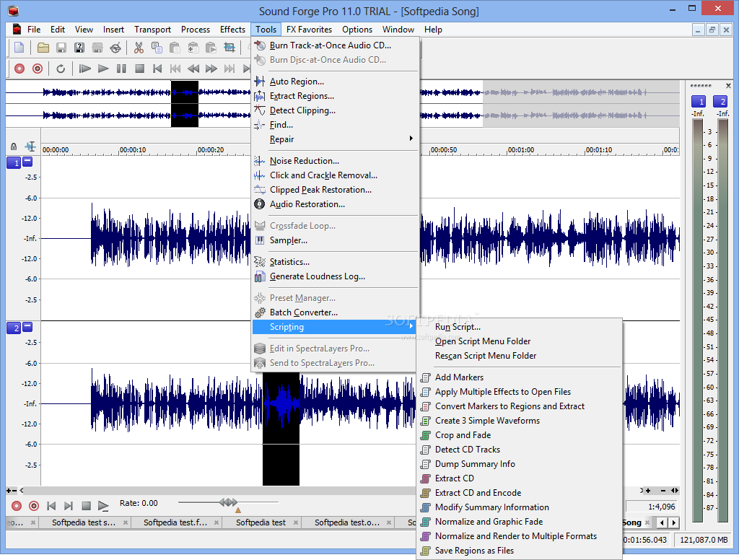Open the Effects menu
This screenshot has width=739, height=560.
pos(233,30)
